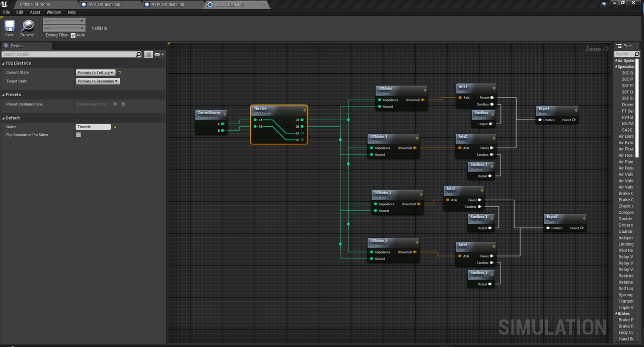Click the DCMotor_1 node title

(x=379, y=136)
